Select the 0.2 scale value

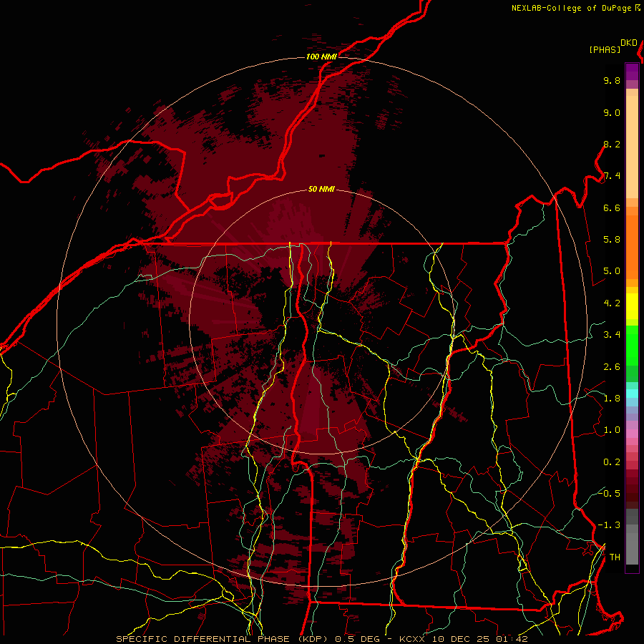click(612, 462)
